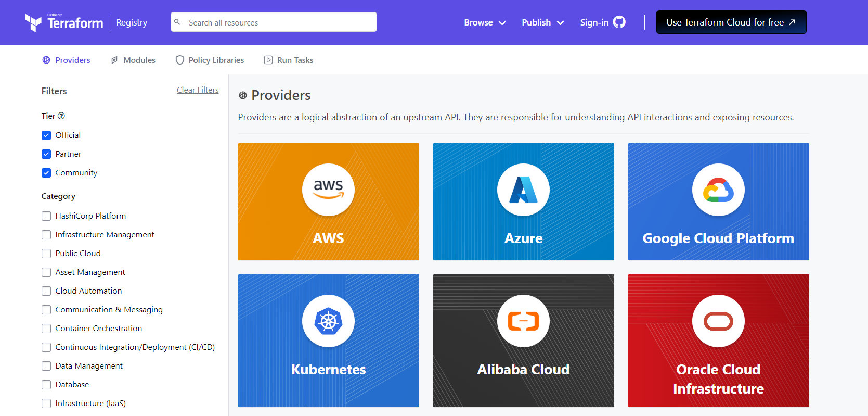Click the Tier help question mark icon
868x416 pixels.
pos(61,116)
